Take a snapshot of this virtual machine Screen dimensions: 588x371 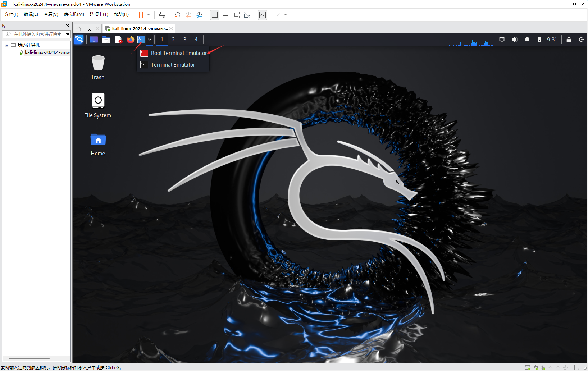point(178,15)
